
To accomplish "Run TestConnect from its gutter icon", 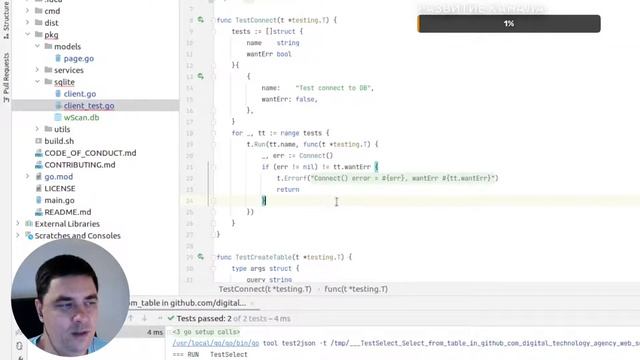I will click(x=200, y=20).
